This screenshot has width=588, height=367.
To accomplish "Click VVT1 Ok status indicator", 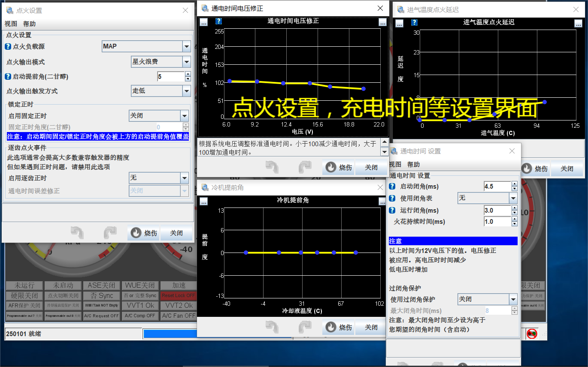I will coord(140,306).
